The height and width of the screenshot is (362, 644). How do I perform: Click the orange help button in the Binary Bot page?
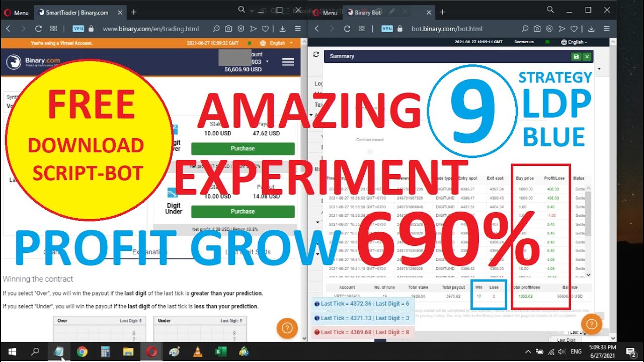tap(592, 324)
